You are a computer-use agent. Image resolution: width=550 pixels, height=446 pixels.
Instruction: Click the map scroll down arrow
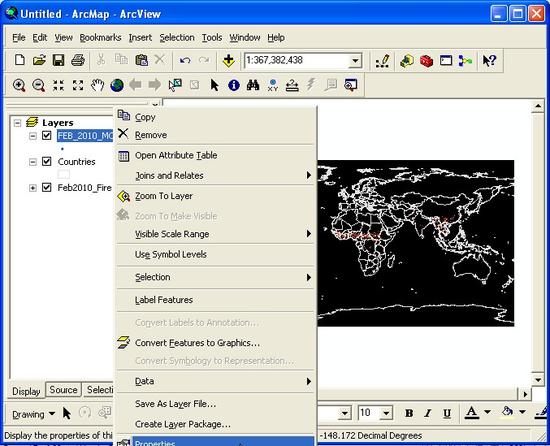[538, 379]
